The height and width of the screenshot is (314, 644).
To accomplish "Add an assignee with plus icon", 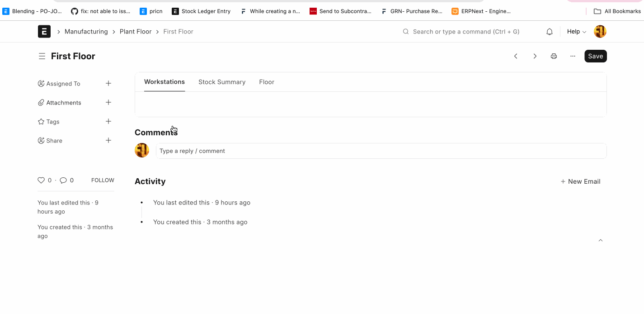I will coord(108,83).
